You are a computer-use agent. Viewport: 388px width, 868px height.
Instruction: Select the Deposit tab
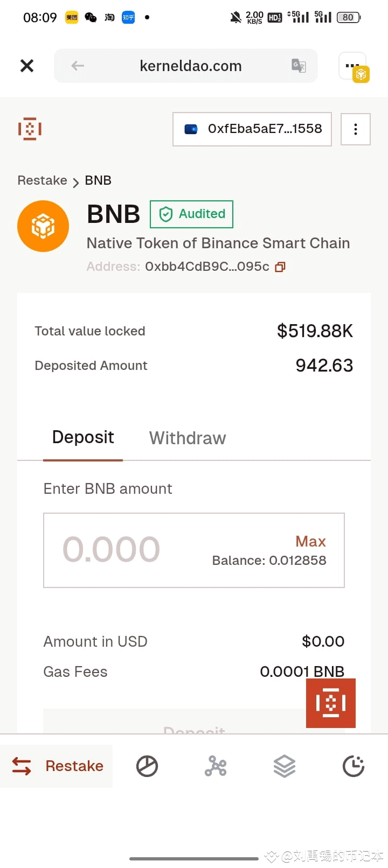[83, 437]
